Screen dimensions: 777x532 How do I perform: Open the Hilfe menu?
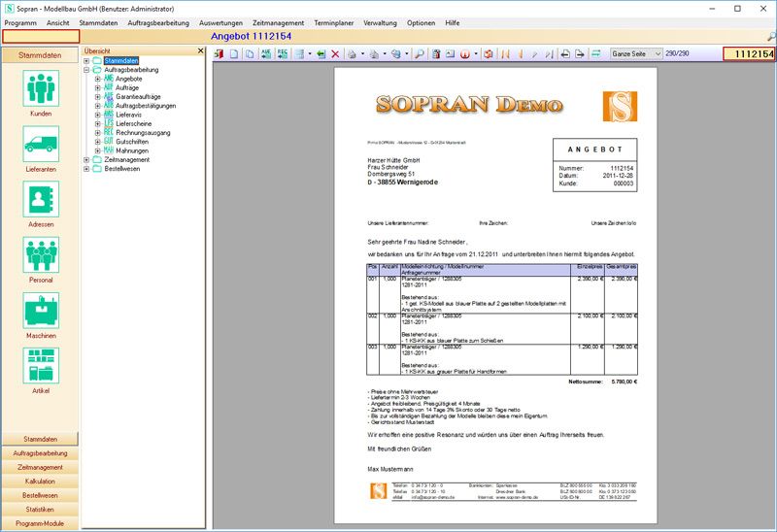[453, 22]
